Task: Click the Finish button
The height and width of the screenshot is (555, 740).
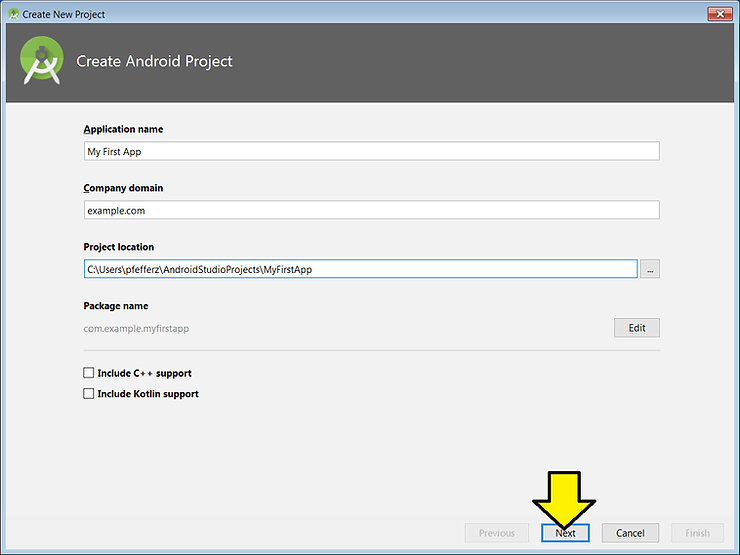Action: click(697, 533)
